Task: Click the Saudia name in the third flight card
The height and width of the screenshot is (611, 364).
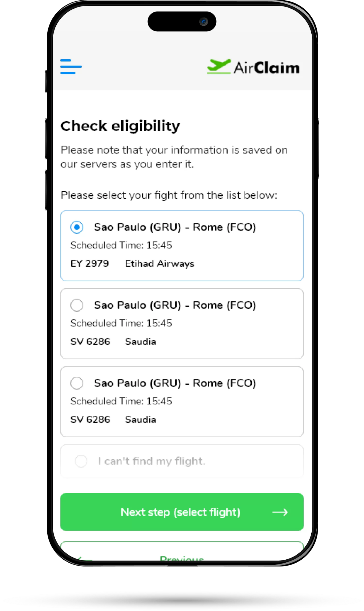Action: (x=140, y=420)
